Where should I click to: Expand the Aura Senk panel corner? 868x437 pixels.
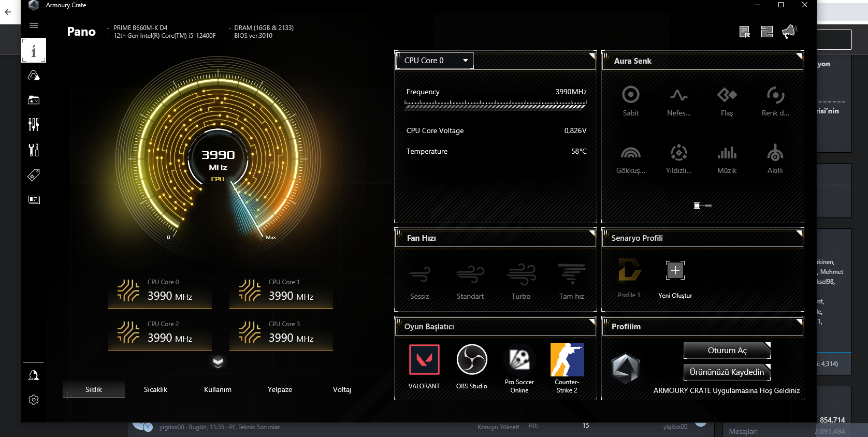[799, 55]
